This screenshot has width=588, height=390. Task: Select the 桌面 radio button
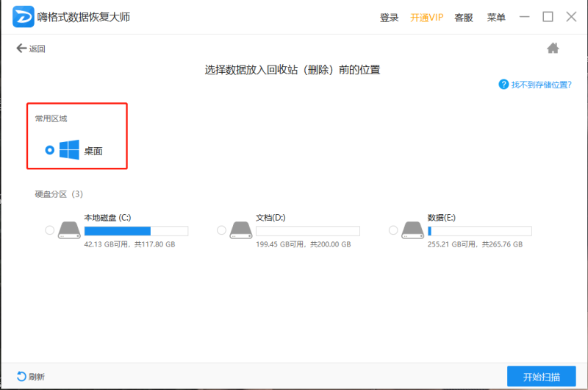coord(49,150)
